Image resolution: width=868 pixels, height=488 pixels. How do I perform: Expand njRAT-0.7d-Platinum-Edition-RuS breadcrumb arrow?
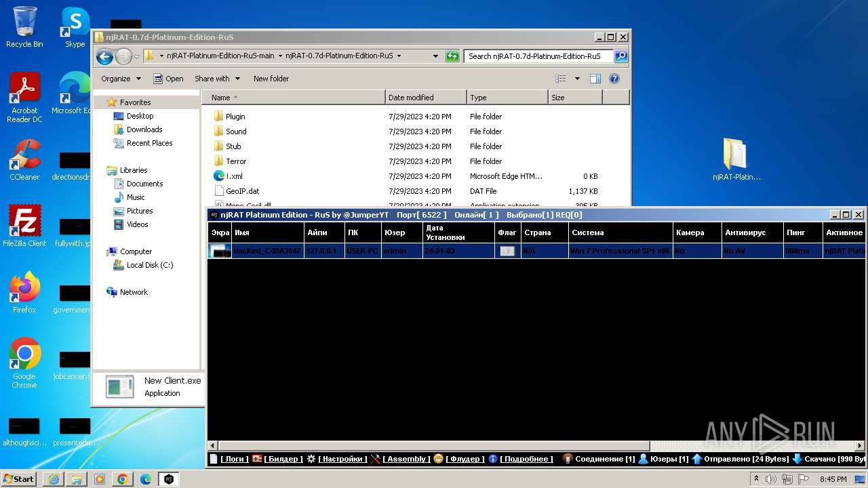[399, 56]
